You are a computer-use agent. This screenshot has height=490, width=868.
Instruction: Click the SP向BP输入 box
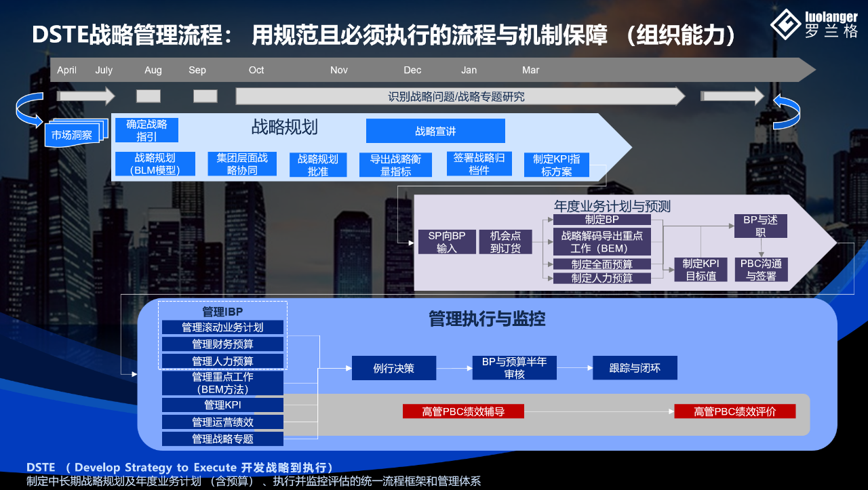pyautogui.click(x=447, y=242)
